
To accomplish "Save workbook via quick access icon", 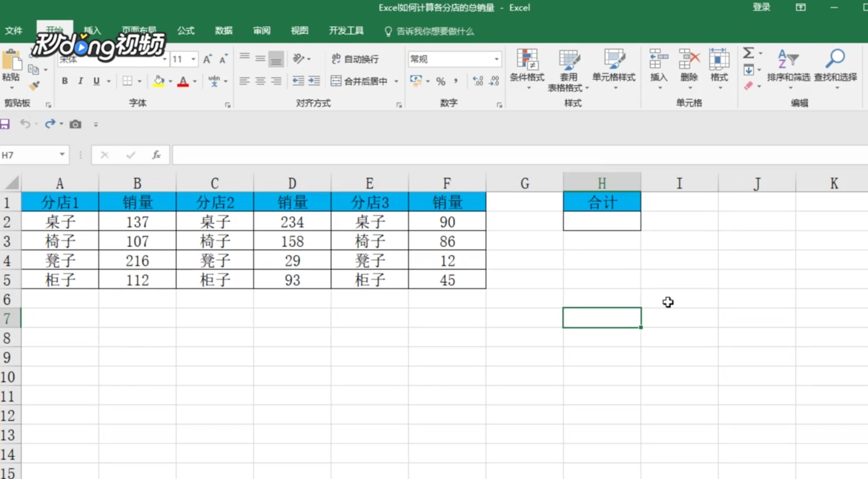I will (x=5, y=124).
